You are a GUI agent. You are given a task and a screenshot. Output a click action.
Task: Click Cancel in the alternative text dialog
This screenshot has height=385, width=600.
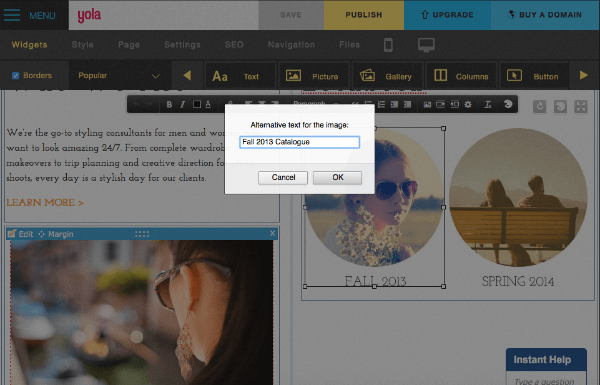click(x=283, y=178)
